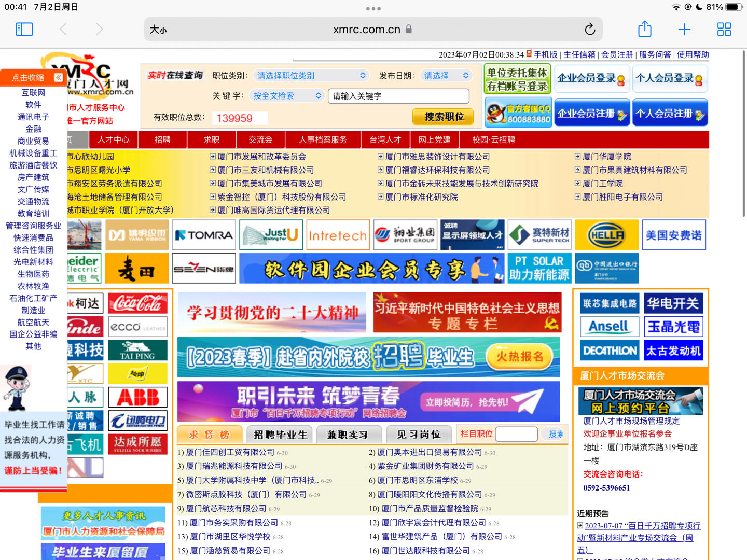Click the police cartoon mascot image
This screenshot has height=560, width=747.
click(17, 389)
